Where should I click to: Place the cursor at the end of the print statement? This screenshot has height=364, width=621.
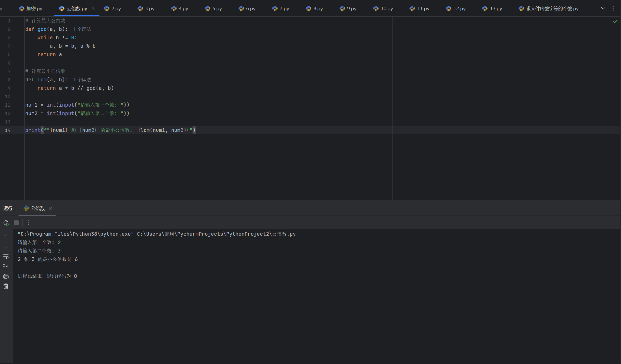pyautogui.click(x=196, y=130)
